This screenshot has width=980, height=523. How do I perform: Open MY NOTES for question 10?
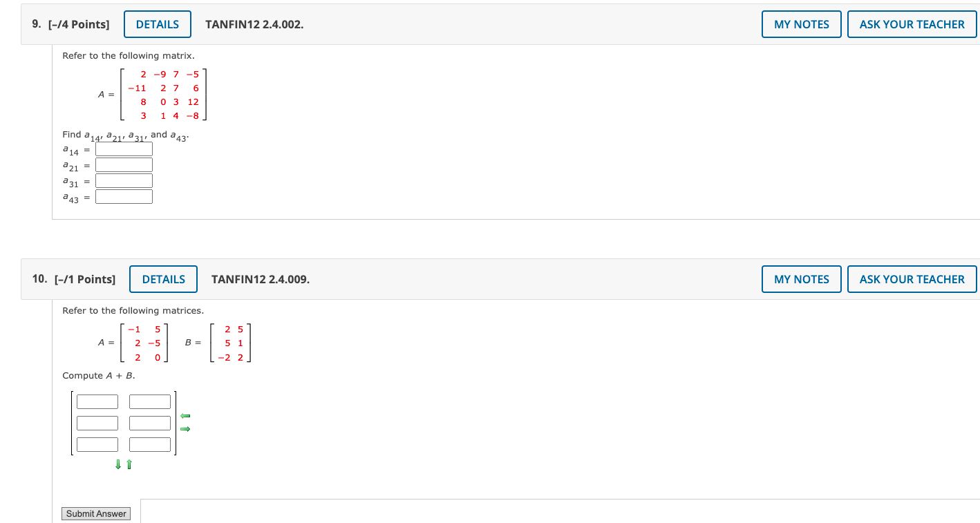[801, 279]
